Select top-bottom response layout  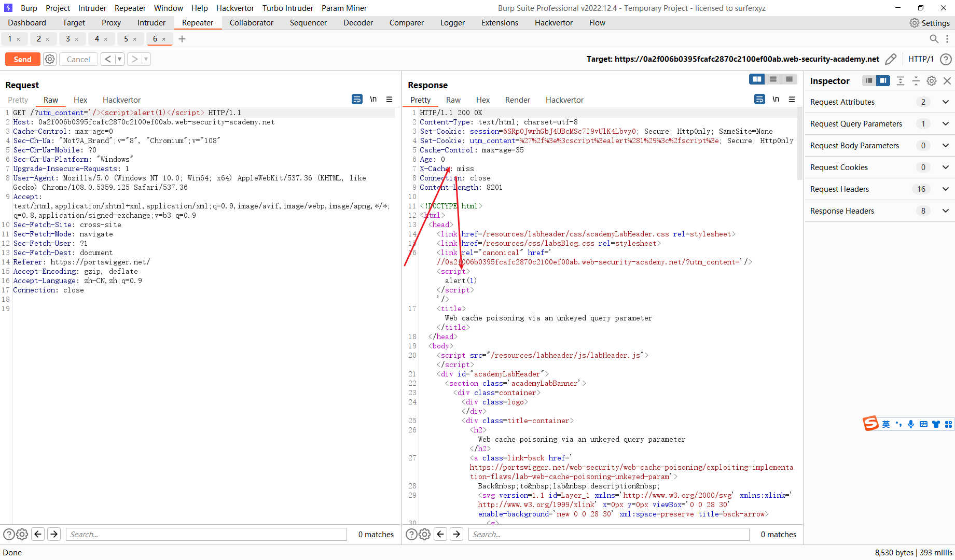pyautogui.click(x=773, y=79)
